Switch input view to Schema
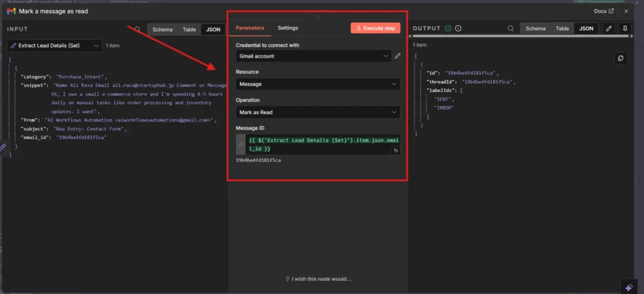644x294 pixels. [x=163, y=30]
